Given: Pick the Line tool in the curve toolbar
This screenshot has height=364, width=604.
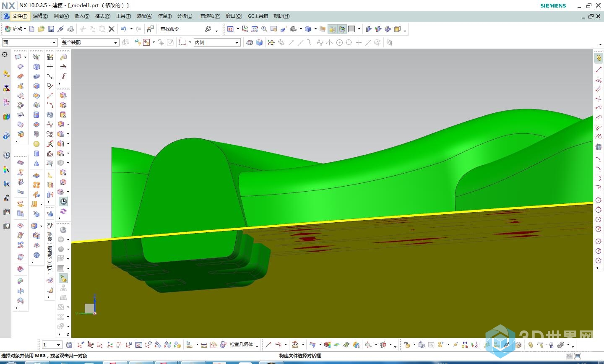Looking at the screenshot, I should pyautogui.click(x=50, y=96).
